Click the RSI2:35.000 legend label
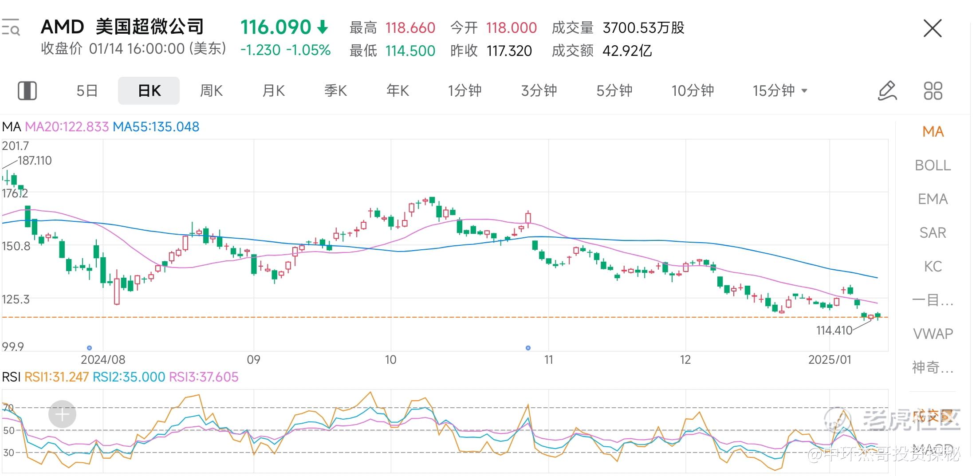Screen dimensions: 980x476 tap(129, 377)
